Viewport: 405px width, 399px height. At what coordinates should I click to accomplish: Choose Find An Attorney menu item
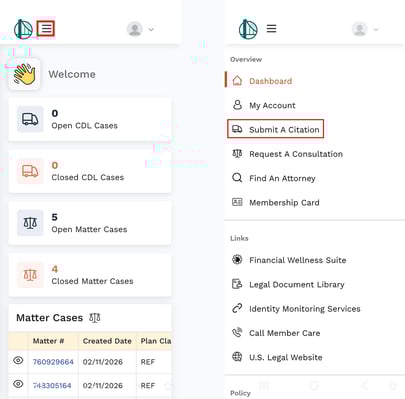pos(282,178)
